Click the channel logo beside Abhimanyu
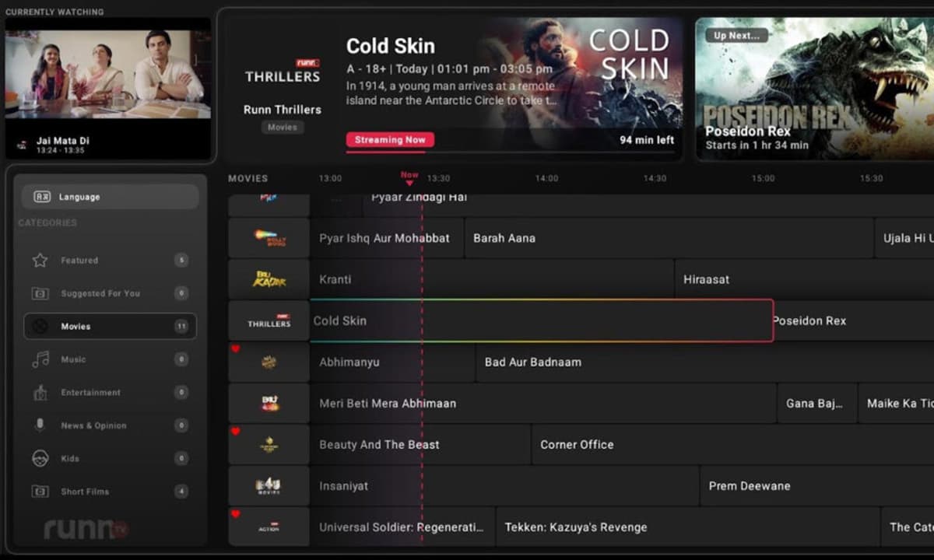This screenshot has width=934, height=560. [x=269, y=362]
